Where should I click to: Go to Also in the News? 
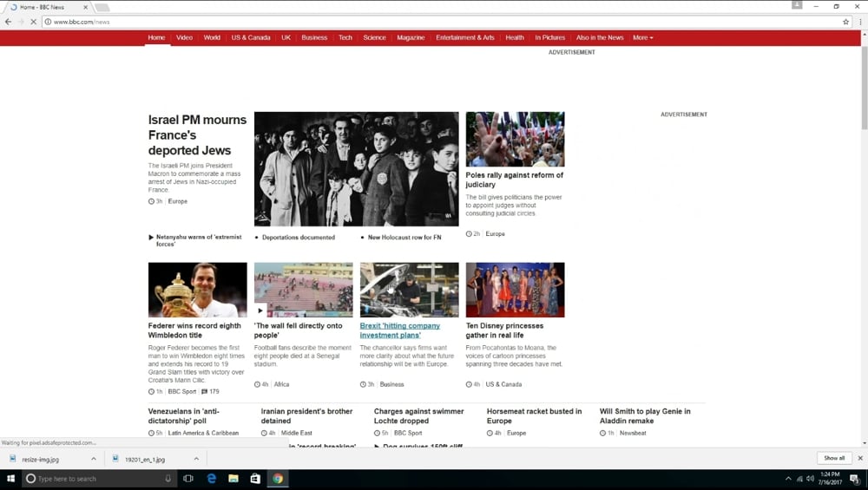click(600, 37)
